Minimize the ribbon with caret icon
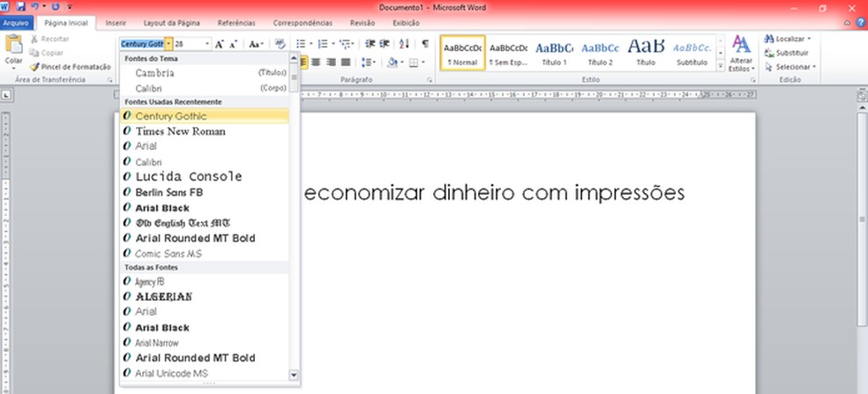The height and width of the screenshot is (394, 868). coord(848,23)
